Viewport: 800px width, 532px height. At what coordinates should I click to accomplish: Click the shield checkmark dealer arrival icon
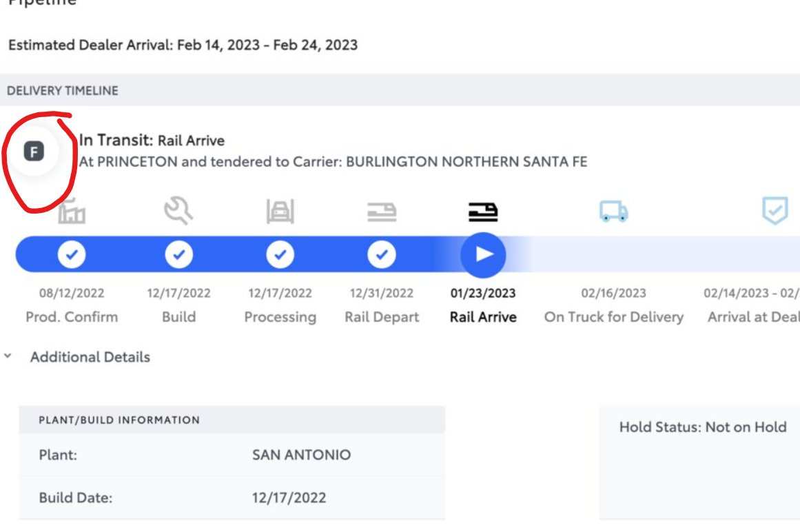tap(775, 211)
